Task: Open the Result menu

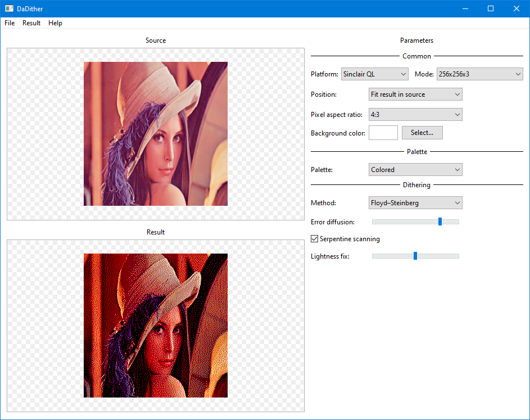Action: [x=31, y=23]
